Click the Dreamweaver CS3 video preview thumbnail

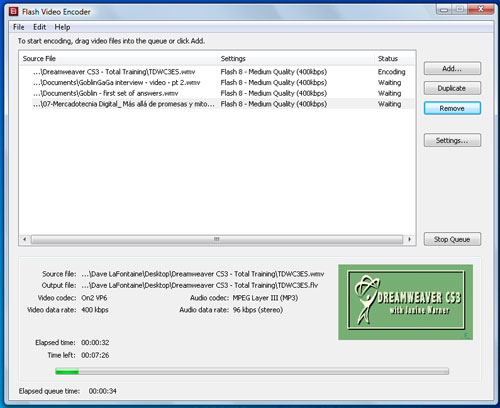coord(405,302)
